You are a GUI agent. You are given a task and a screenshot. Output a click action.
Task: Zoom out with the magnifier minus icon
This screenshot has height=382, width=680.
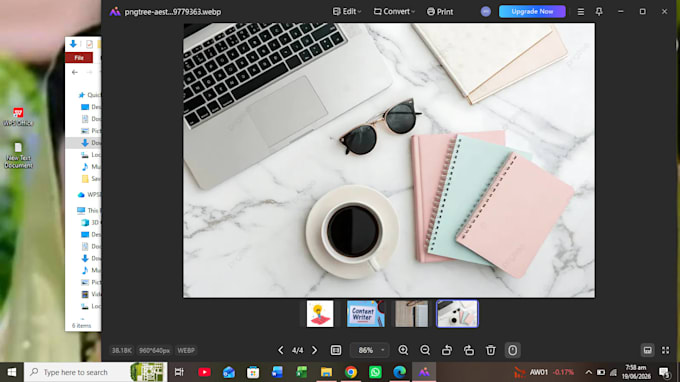(x=425, y=350)
